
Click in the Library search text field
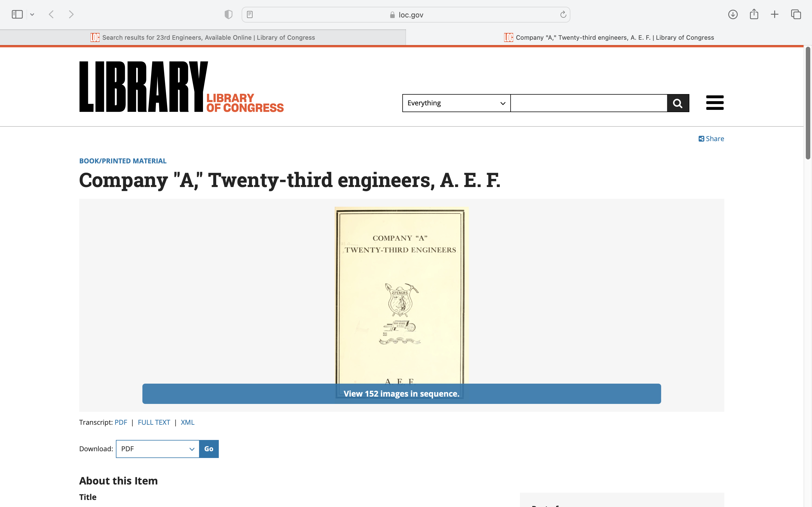(x=588, y=103)
